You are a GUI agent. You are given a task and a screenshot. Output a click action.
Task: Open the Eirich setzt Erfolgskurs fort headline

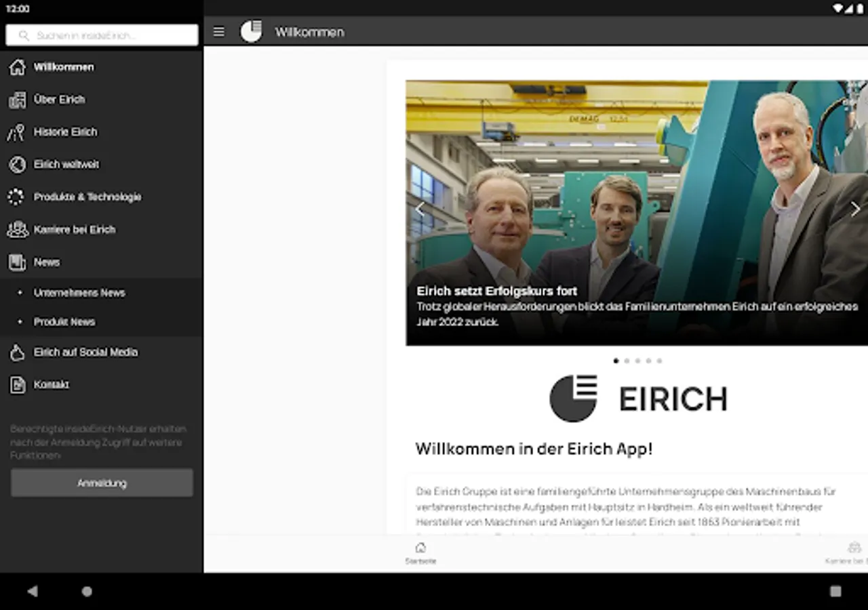(x=497, y=291)
